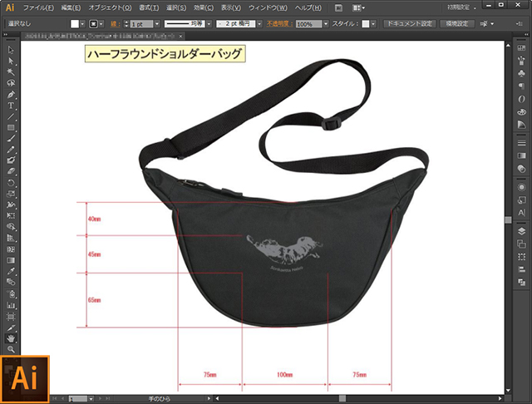Select the Hand tool
Screen dimensions: 532x404
[11, 337]
